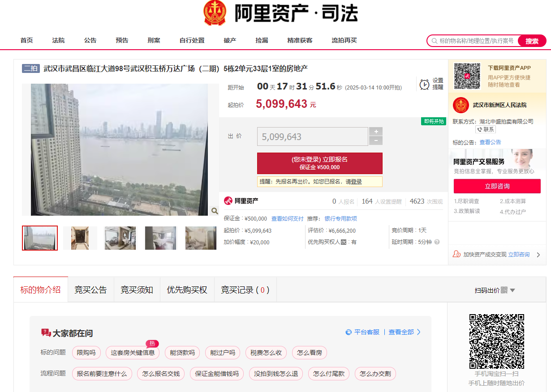Screen dimensions: 551x392
Task: Click the small QR icon beside 扫码出价
Action: pos(504,290)
